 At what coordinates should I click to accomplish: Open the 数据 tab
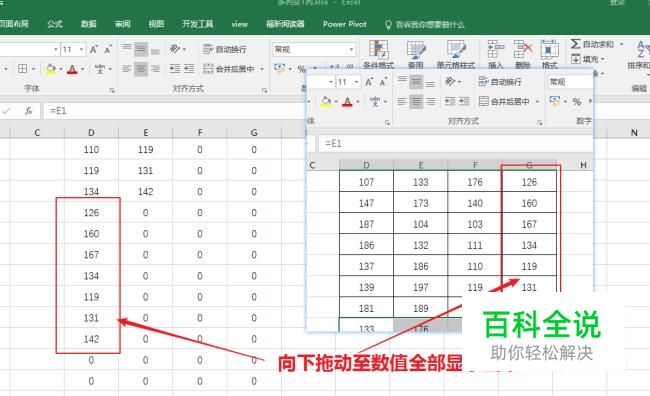point(89,24)
